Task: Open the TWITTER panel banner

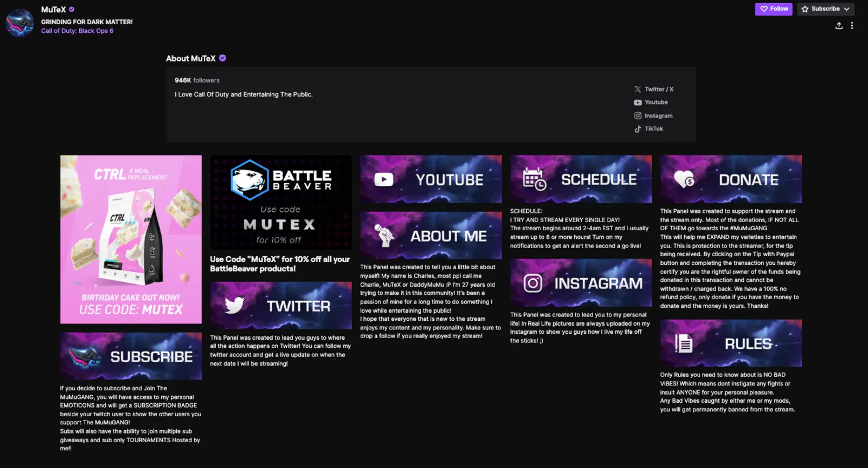Action: click(x=280, y=305)
